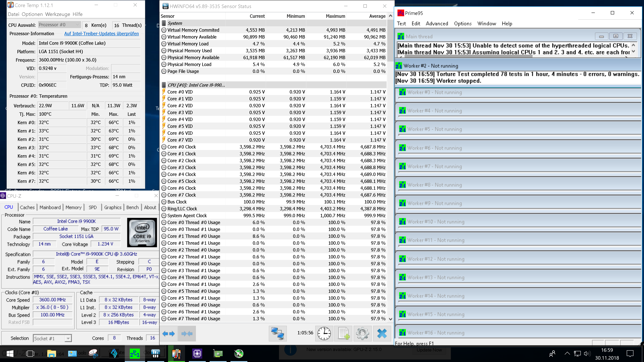Open the Test menu in Prime95
Screen dimensions: 644x362
pyautogui.click(x=401, y=23)
